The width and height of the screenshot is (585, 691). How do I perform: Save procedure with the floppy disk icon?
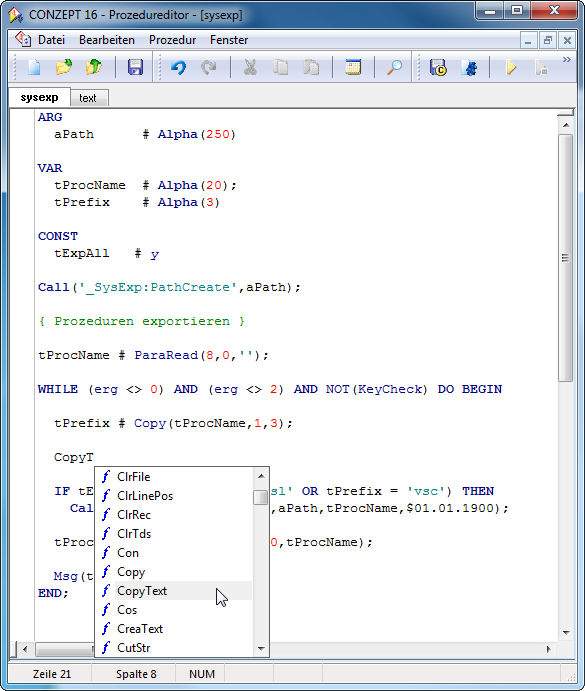(135, 67)
